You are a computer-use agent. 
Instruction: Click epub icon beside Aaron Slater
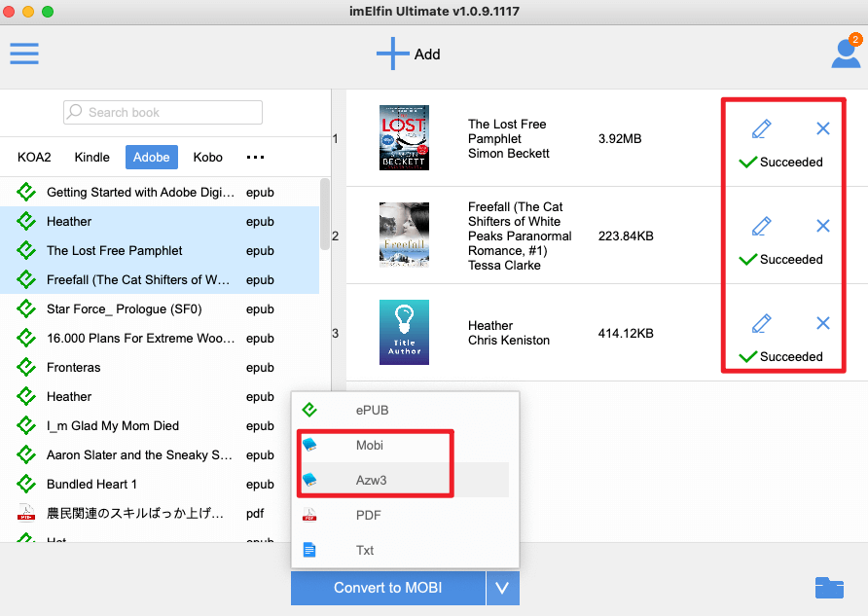tap(26, 454)
